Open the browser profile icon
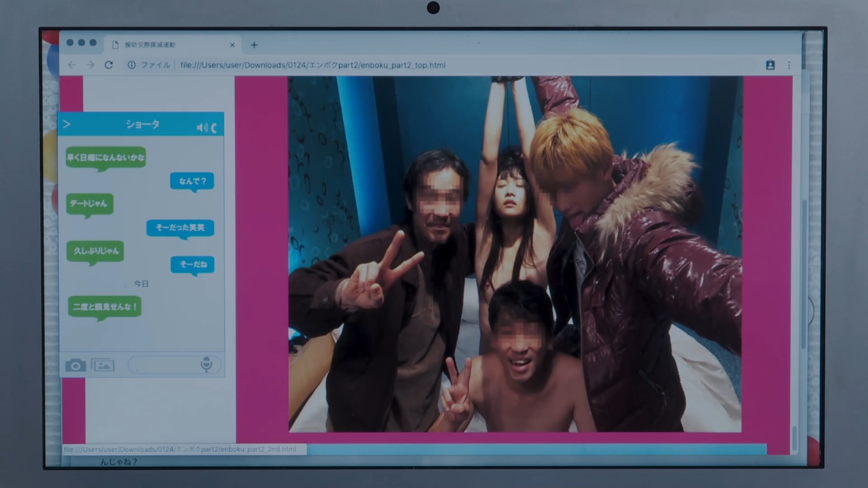 click(x=770, y=65)
